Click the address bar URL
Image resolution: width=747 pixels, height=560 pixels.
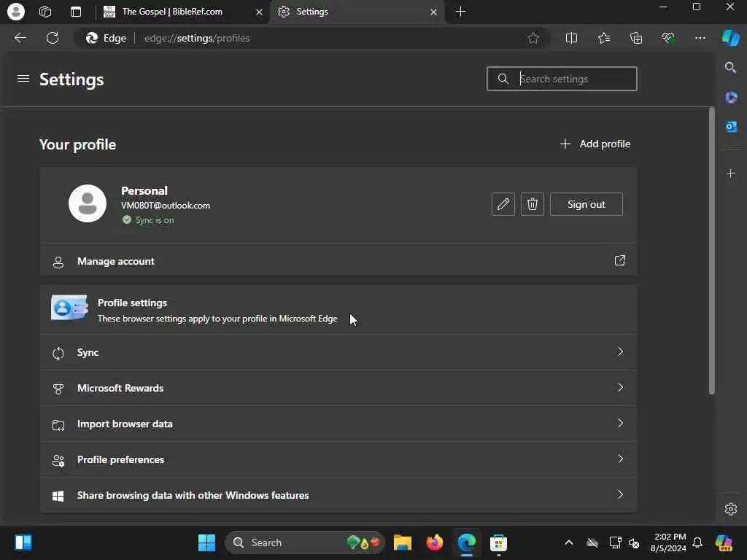click(197, 38)
